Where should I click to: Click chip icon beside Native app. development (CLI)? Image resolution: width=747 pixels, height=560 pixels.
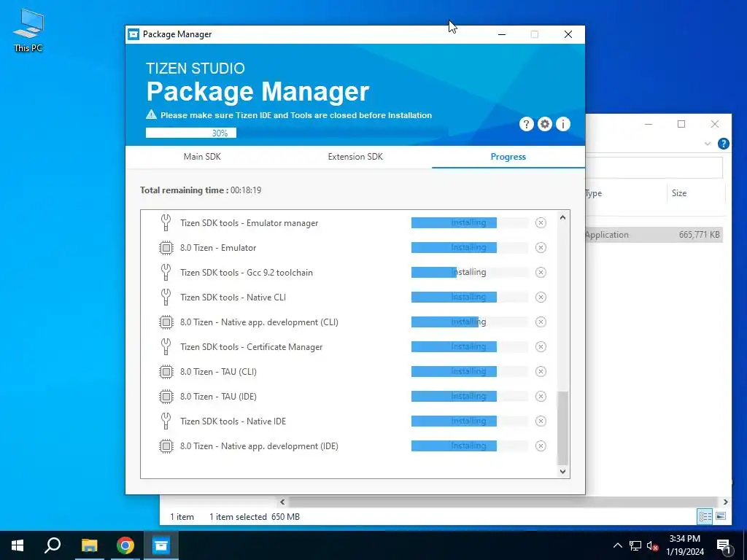pos(166,322)
